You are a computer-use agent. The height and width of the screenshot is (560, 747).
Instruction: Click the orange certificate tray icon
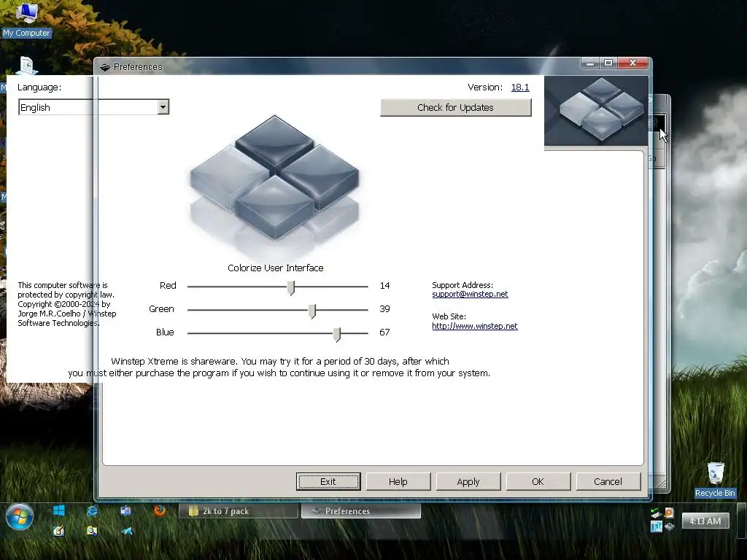[670, 513]
